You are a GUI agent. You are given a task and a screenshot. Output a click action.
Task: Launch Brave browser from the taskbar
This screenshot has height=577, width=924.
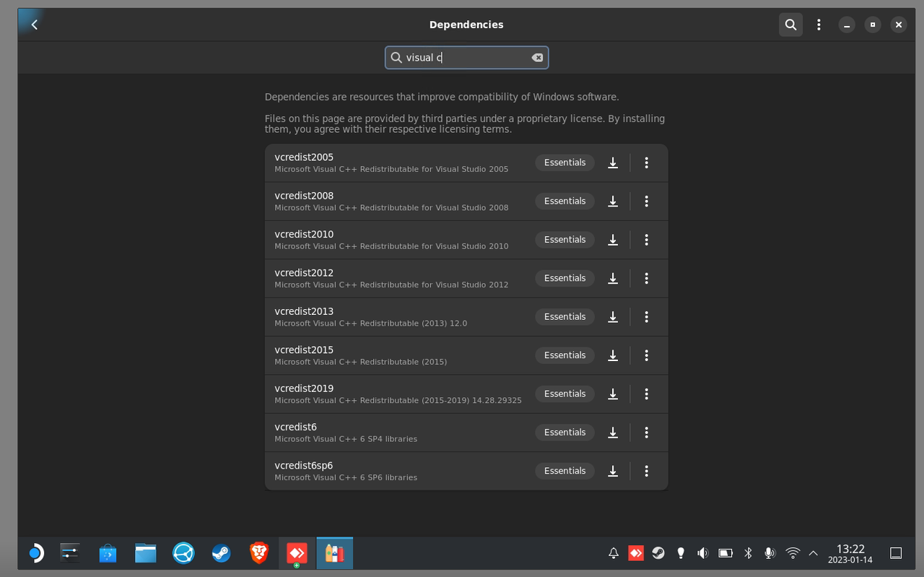pos(259,553)
